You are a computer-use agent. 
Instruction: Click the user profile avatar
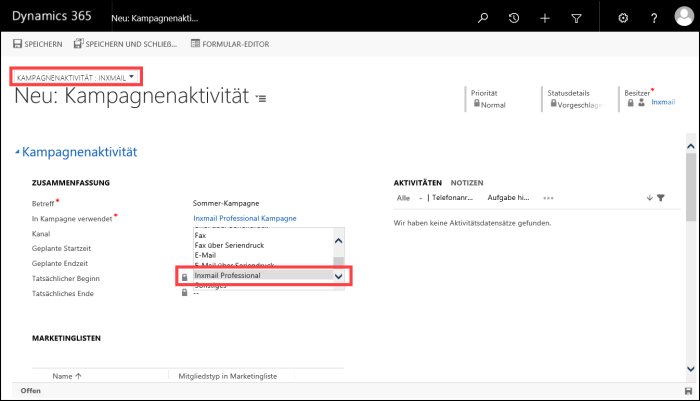coord(684,17)
